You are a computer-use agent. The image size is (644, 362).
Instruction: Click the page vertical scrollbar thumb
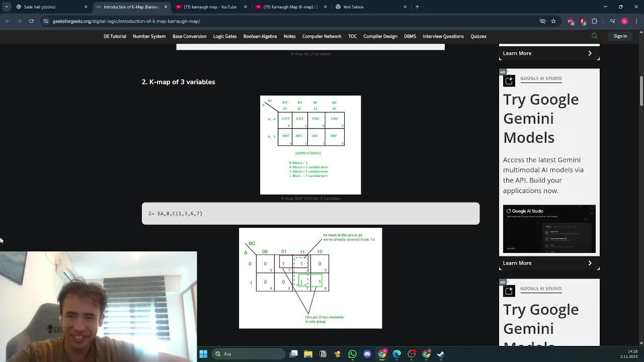point(641,90)
